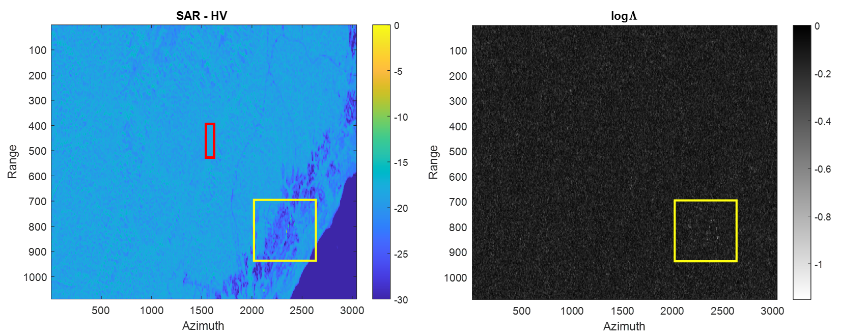Select the Azimuth axis label of log Λ plot

(624, 326)
